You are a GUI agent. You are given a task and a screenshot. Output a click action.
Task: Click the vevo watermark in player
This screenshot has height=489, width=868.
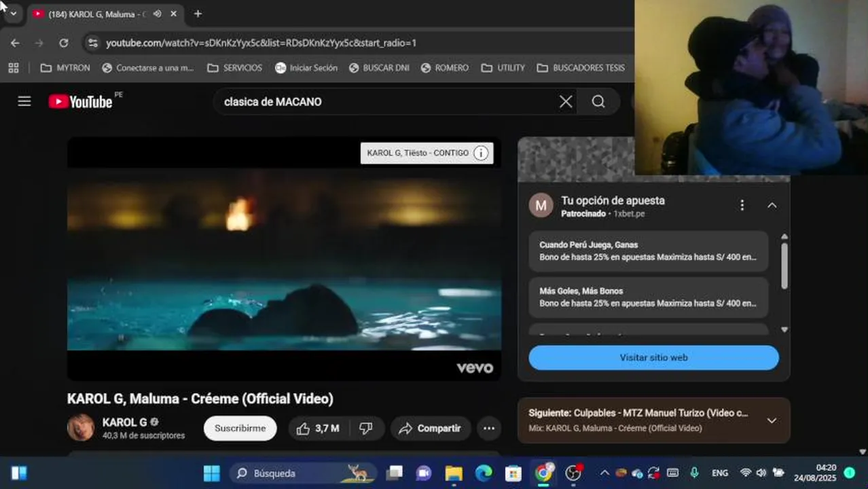475,367
